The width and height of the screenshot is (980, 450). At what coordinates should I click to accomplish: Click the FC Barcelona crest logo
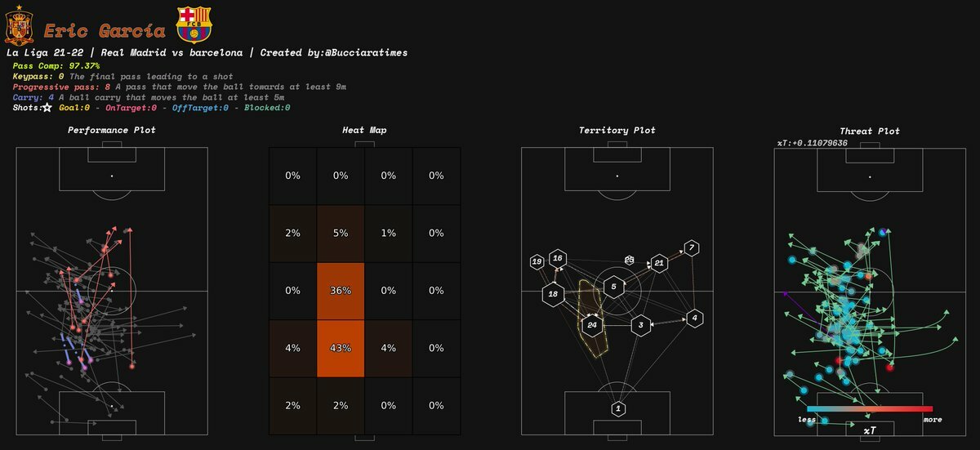(x=194, y=25)
